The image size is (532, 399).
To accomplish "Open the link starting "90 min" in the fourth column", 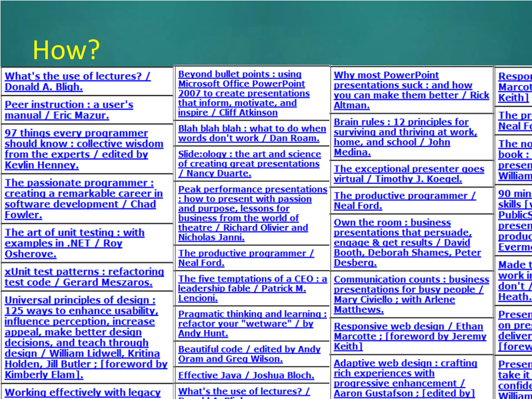I will [x=515, y=220].
